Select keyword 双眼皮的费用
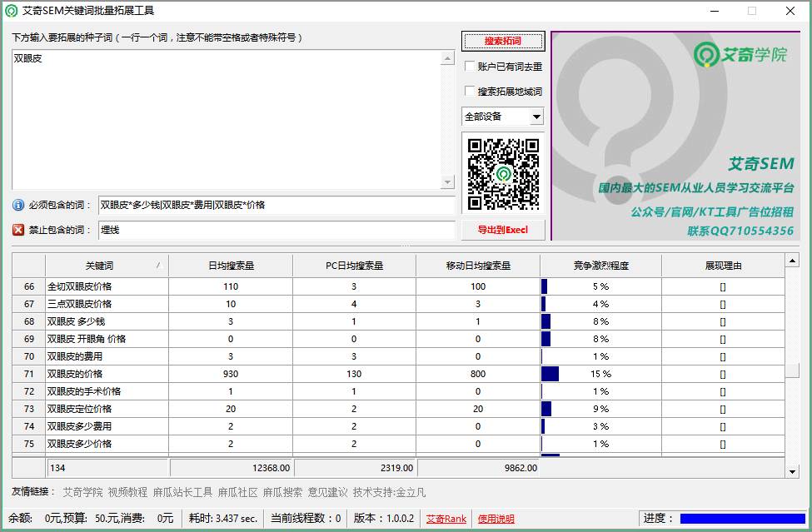The height and width of the screenshot is (532, 812). tap(107, 356)
